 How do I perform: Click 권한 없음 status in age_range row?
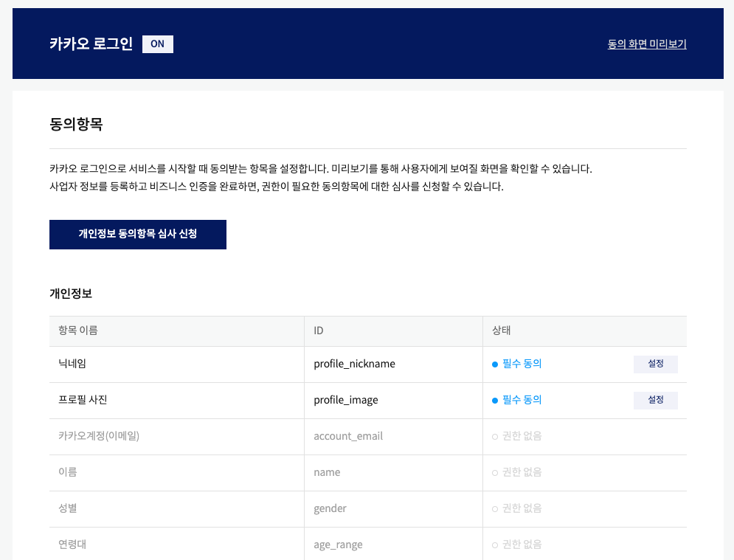coord(517,545)
